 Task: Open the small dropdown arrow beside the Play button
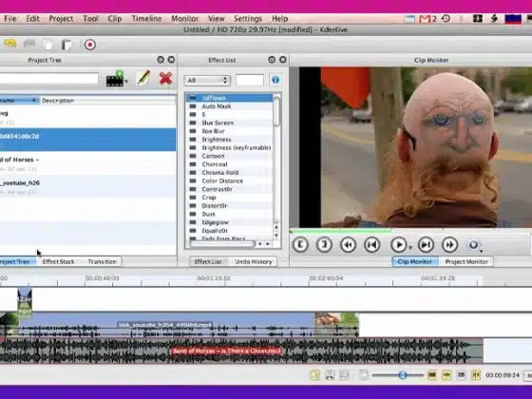click(410, 248)
